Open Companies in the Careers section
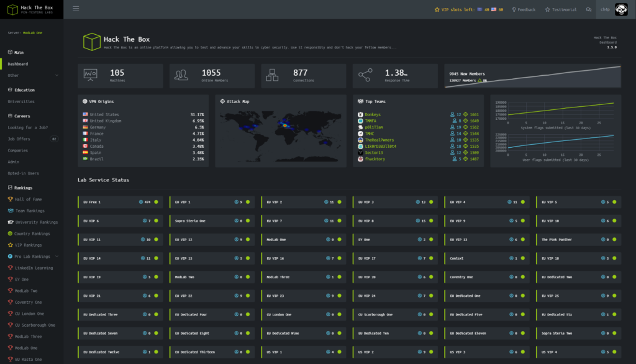The image size is (636, 364). coord(18,150)
